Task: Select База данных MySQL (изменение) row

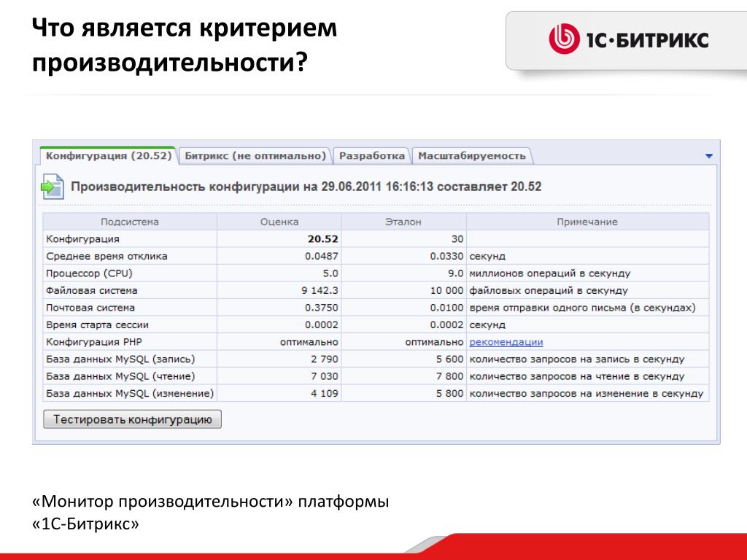Action: pyautogui.click(x=130, y=393)
